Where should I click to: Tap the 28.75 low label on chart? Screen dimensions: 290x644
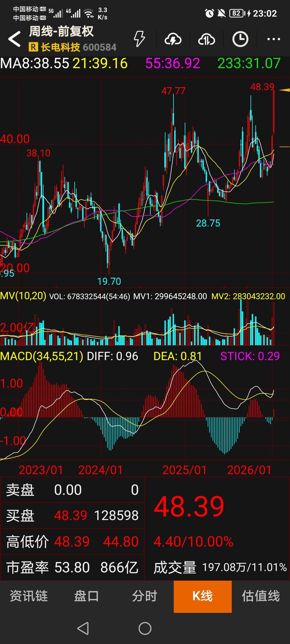point(208,223)
